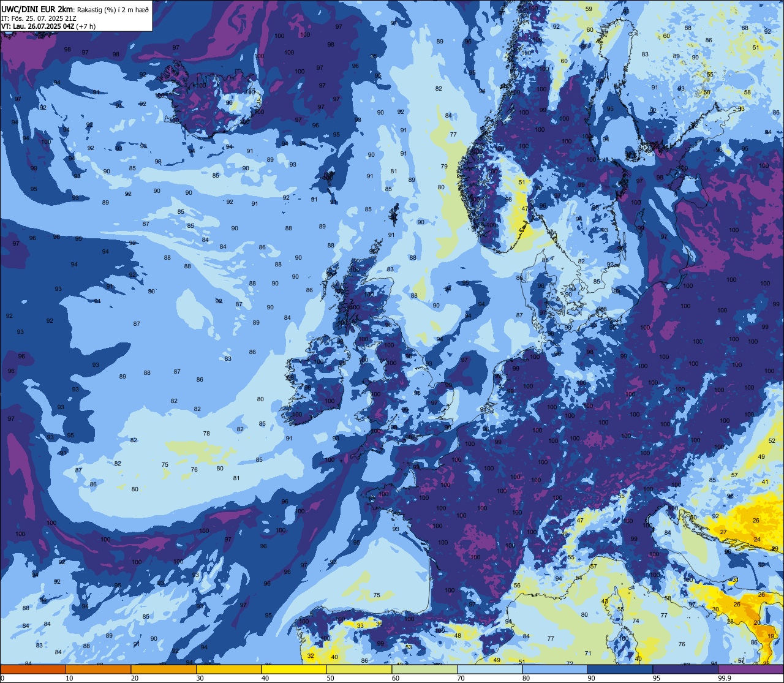Click the humidity value '19' in southern Italy
784x683 pixels.
pos(771,636)
